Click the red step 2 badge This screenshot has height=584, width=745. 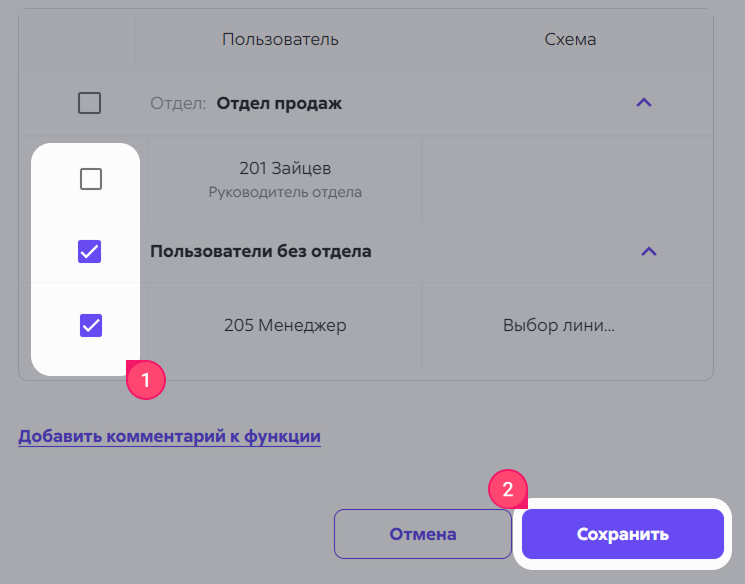click(507, 490)
